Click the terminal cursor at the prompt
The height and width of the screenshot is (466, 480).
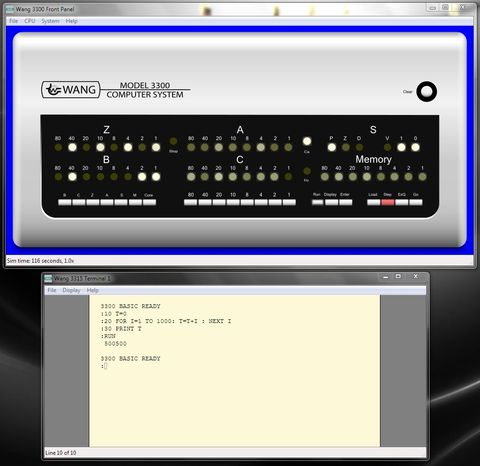(105, 366)
